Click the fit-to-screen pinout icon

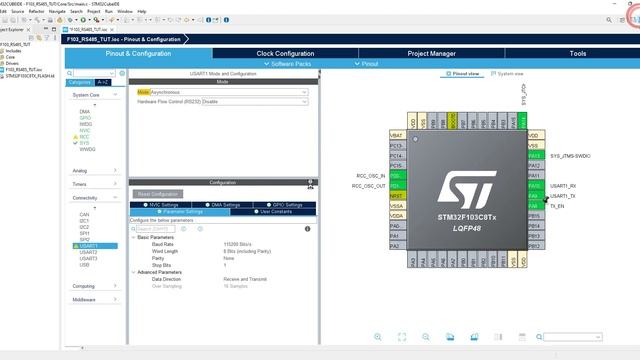click(x=402, y=337)
